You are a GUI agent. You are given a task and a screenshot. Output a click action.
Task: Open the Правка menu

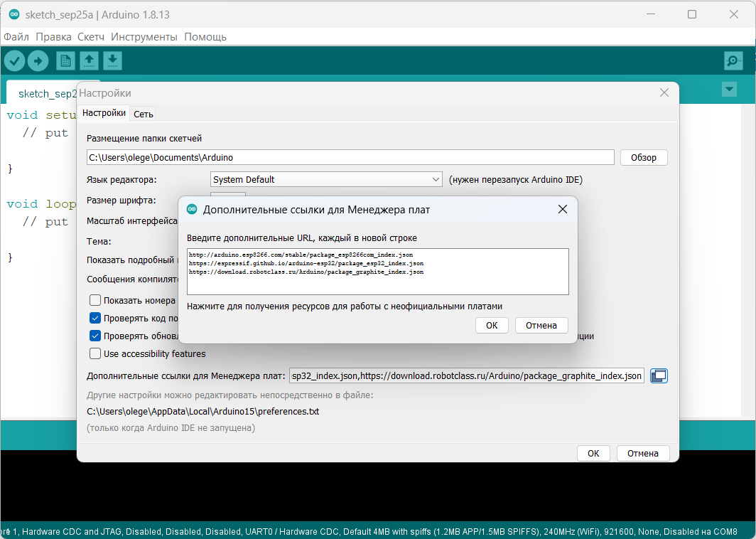(53, 37)
